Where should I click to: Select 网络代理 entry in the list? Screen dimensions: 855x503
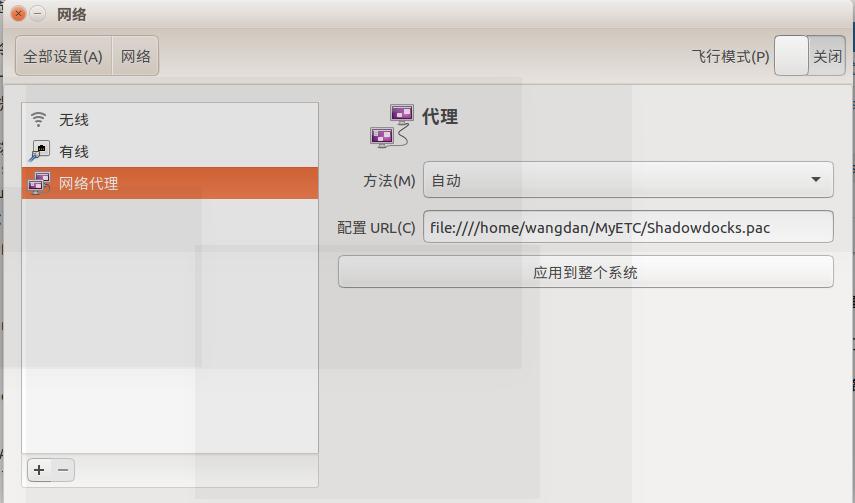coord(170,183)
